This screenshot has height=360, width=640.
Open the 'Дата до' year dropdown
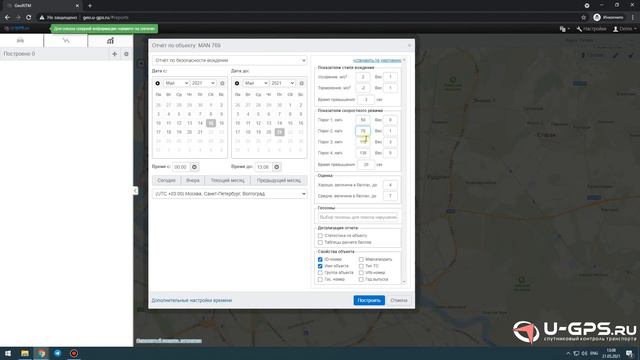pos(282,83)
